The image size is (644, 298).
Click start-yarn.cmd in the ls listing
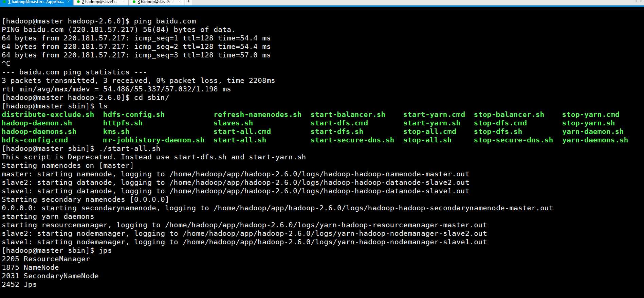coord(434,115)
